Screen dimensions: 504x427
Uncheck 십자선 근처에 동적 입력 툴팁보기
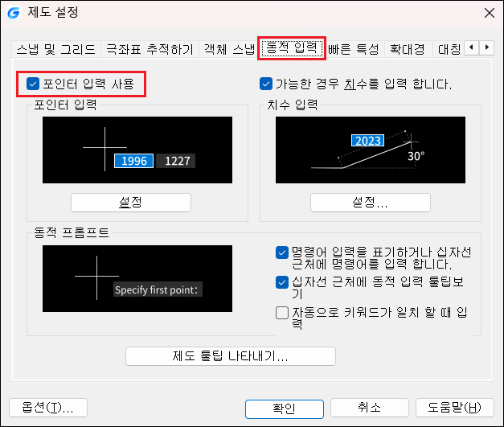282,282
